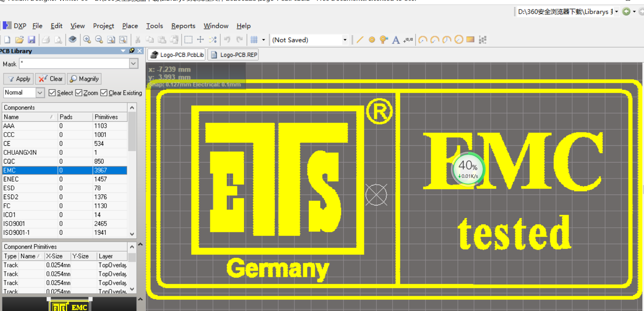Click the Print toolbar icon

click(x=46, y=40)
